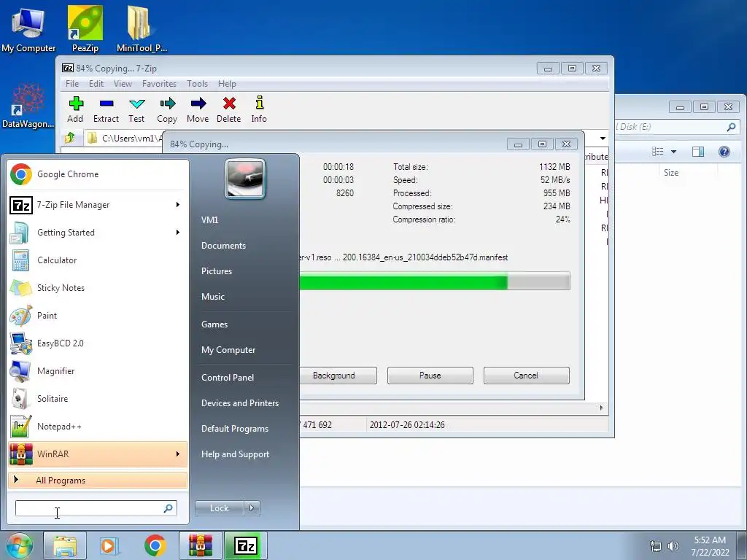Open File Explorer from taskbar
The width and height of the screenshot is (747, 560).
coord(65,545)
